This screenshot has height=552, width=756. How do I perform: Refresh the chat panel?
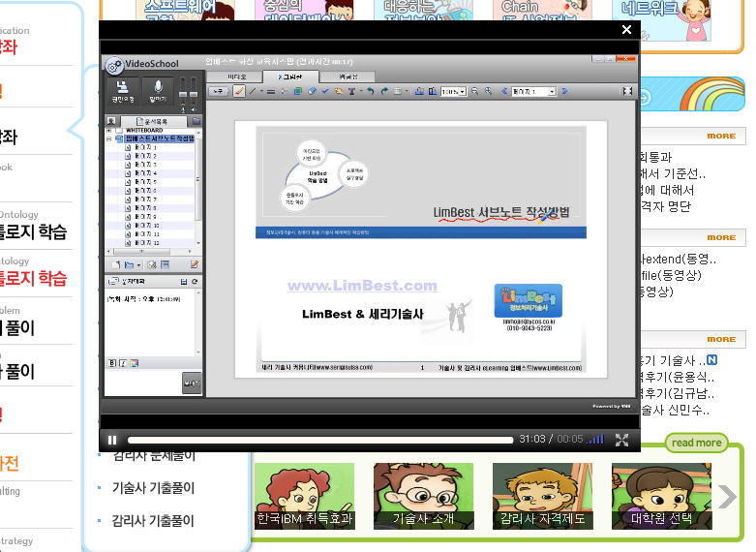tap(195, 281)
